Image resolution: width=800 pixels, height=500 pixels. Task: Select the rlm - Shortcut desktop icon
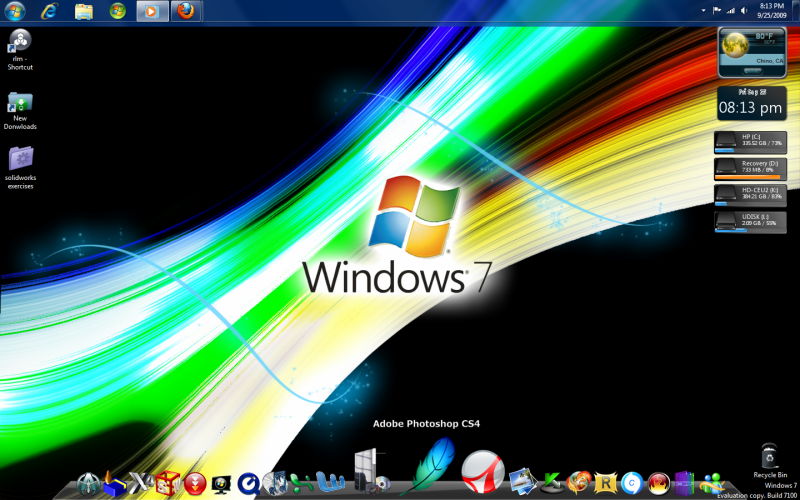[x=20, y=49]
